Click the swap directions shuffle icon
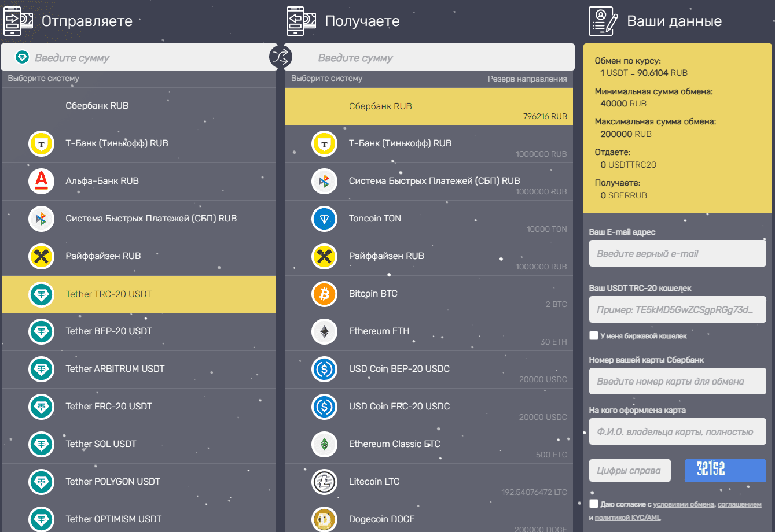The height and width of the screenshot is (532, 775). click(281, 57)
